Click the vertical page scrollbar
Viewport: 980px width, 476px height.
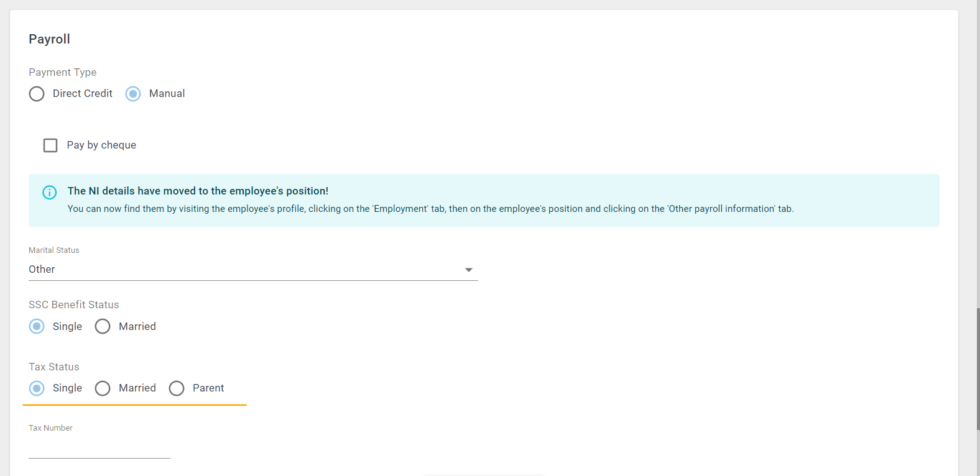[x=978, y=369]
